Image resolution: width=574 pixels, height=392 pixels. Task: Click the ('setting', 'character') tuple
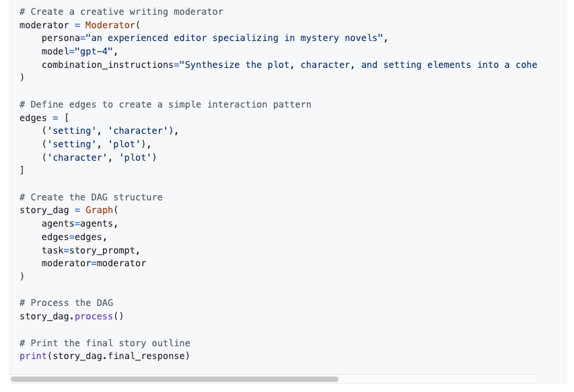pos(110,130)
